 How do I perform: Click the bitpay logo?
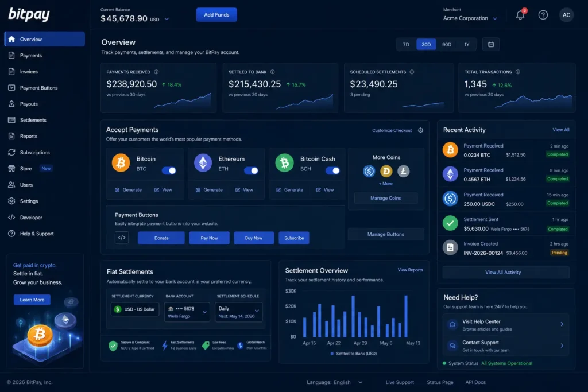29,14
